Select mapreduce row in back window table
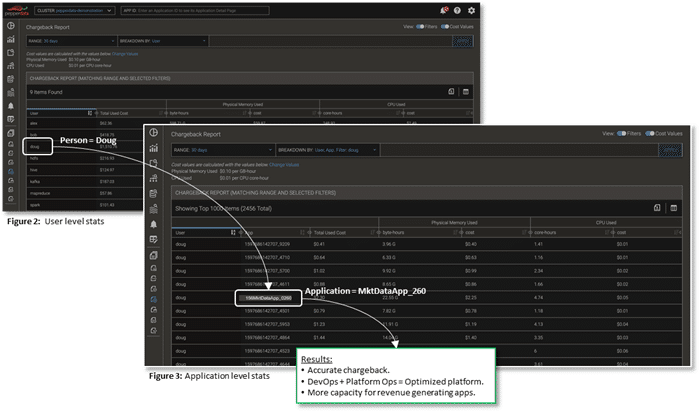 click(x=84, y=193)
